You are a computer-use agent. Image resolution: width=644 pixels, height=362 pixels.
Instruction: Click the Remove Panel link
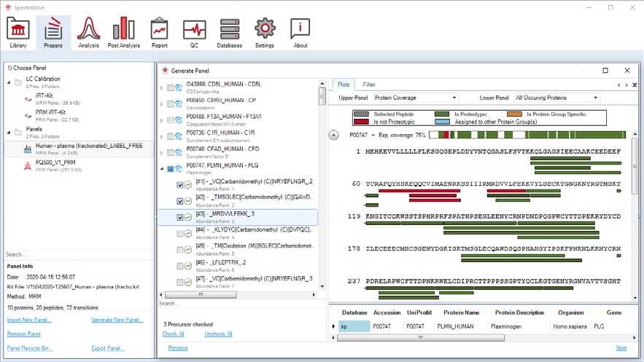24,334
